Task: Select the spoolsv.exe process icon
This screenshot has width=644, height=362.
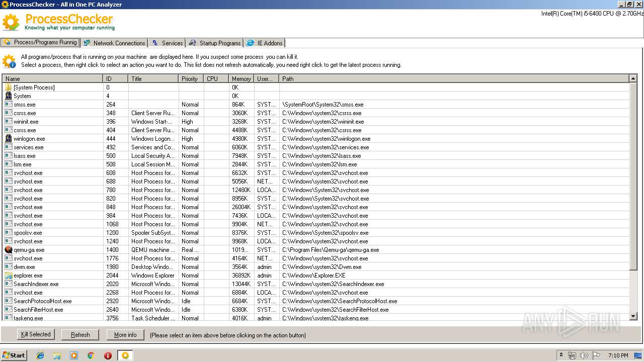Action: [8, 233]
